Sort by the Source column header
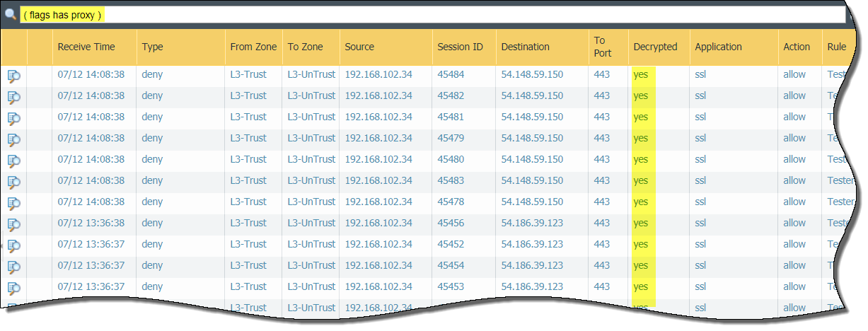The width and height of the screenshot is (868, 331). pos(359,47)
